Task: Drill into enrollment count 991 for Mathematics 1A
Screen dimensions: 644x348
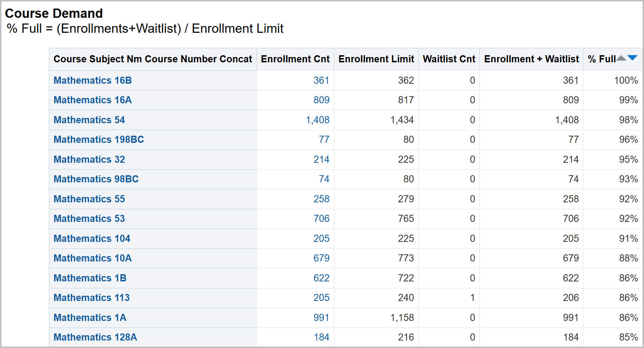Action: (321, 317)
